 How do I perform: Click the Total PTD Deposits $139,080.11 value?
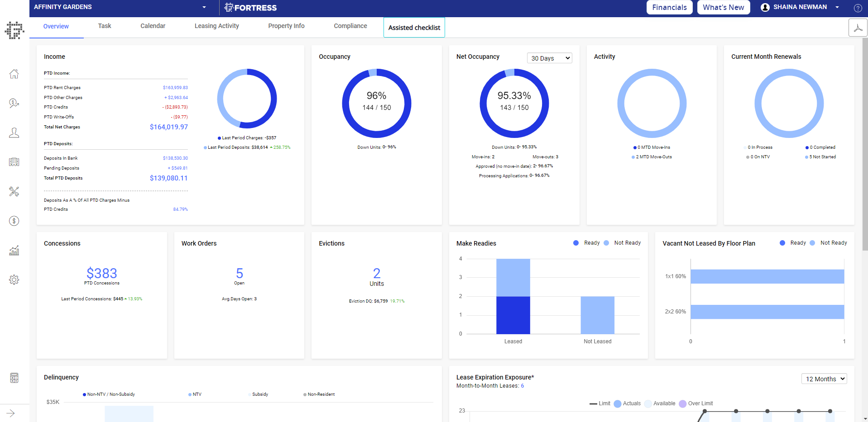169,178
